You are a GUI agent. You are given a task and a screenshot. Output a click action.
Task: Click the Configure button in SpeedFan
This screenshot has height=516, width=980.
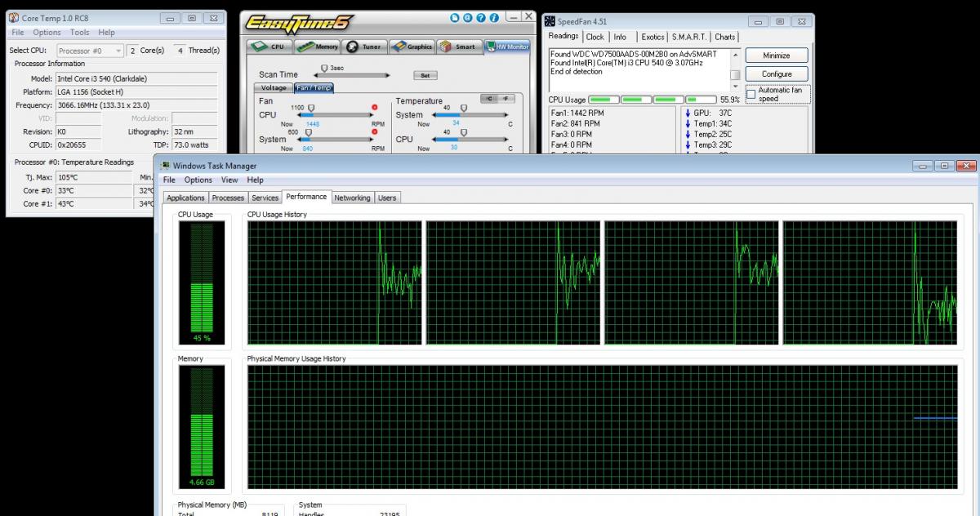coord(777,73)
